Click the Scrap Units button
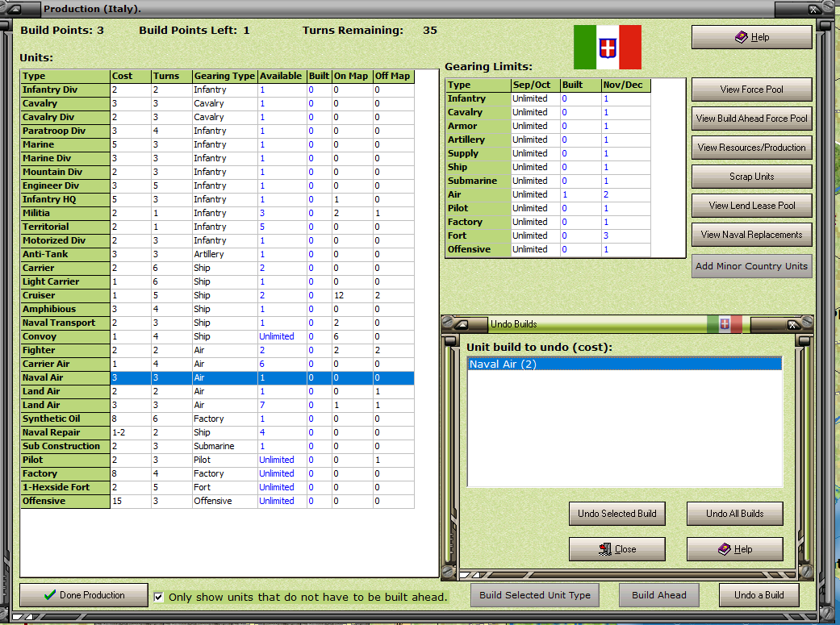840x625 pixels. pyautogui.click(x=751, y=176)
